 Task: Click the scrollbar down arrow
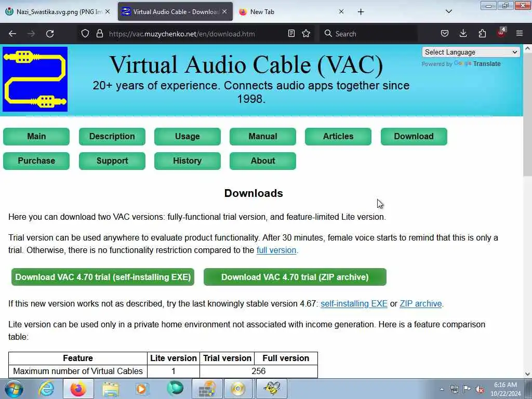527,374
